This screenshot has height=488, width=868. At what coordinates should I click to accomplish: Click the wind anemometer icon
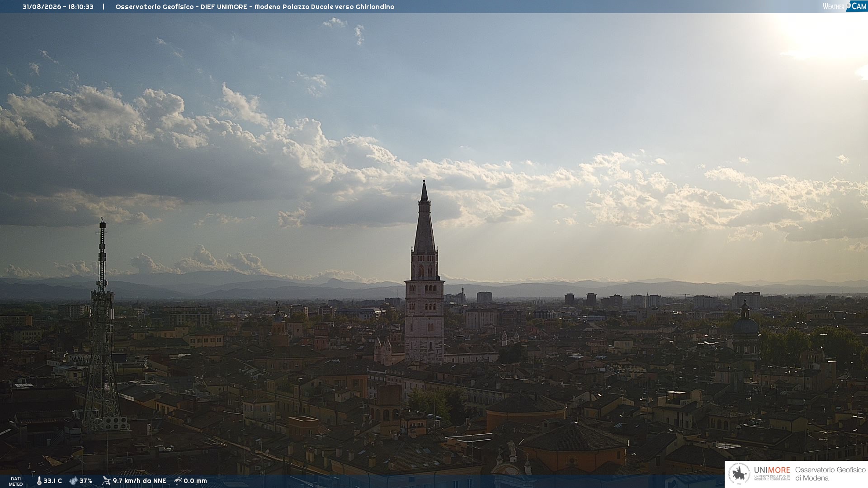tap(106, 481)
